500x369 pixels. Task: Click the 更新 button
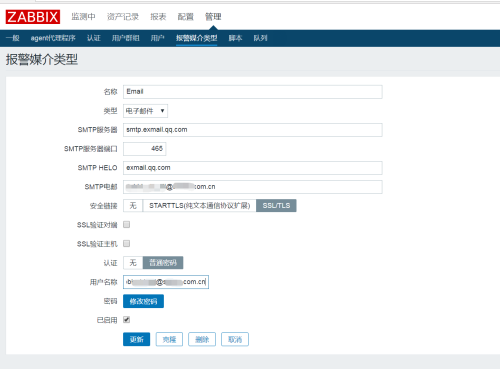click(x=136, y=339)
